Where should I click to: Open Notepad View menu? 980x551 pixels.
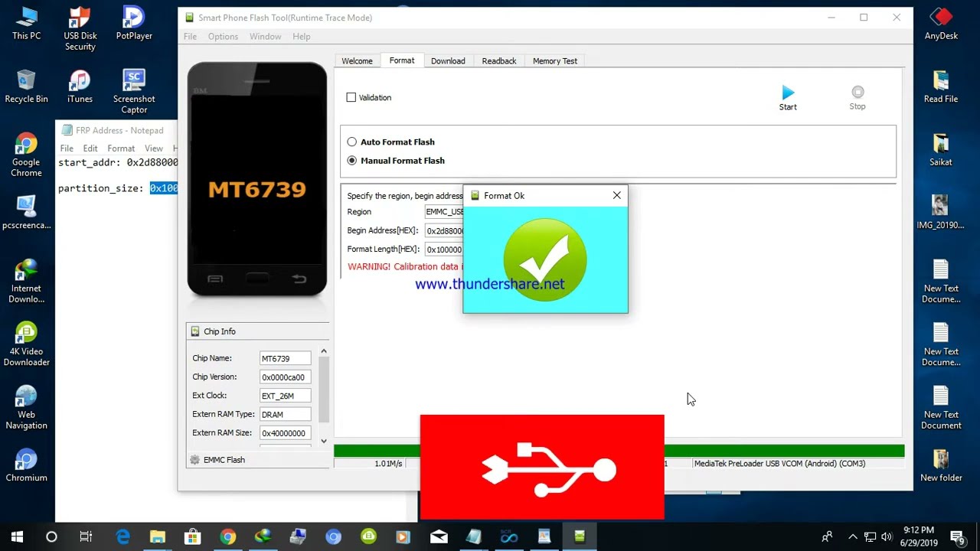154,148
